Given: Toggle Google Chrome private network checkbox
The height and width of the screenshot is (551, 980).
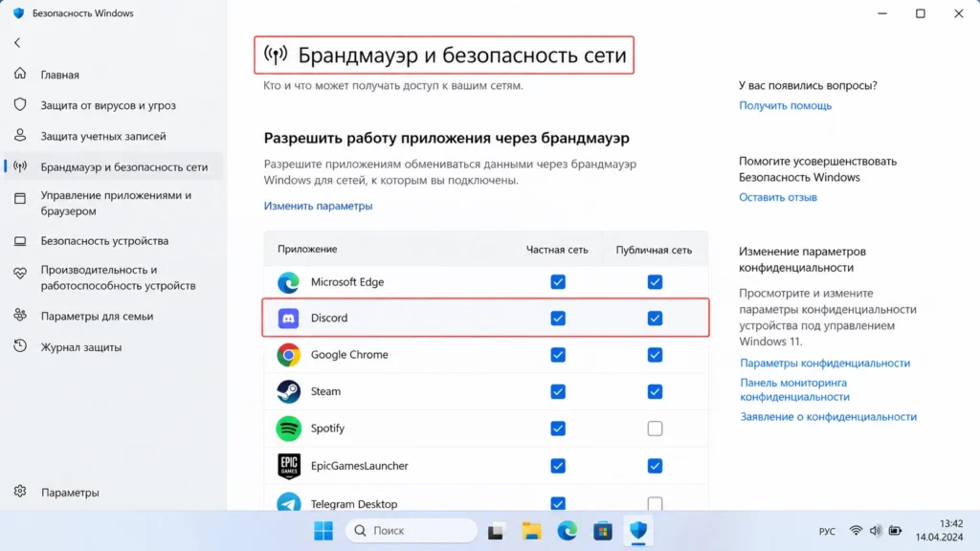Looking at the screenshot, I should point(558,355).
